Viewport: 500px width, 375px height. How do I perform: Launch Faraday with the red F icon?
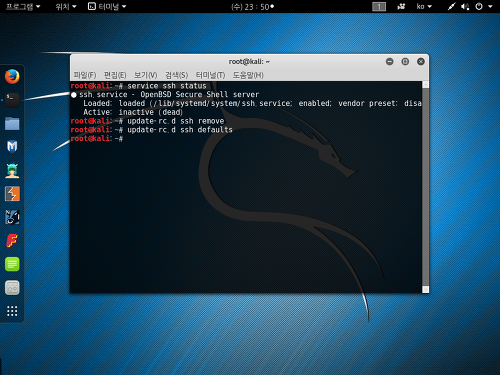pyautogui.click(x=12, y=241)
